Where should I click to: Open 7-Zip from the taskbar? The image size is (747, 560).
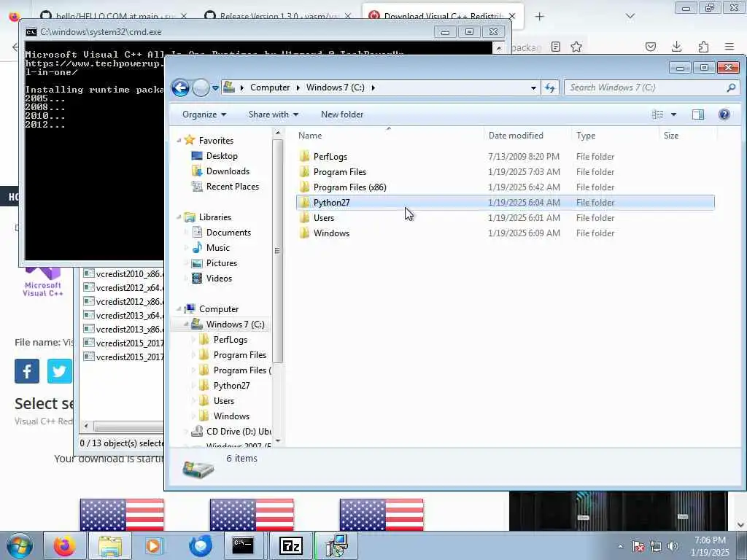pyautogui.click(x=290, y=545)
